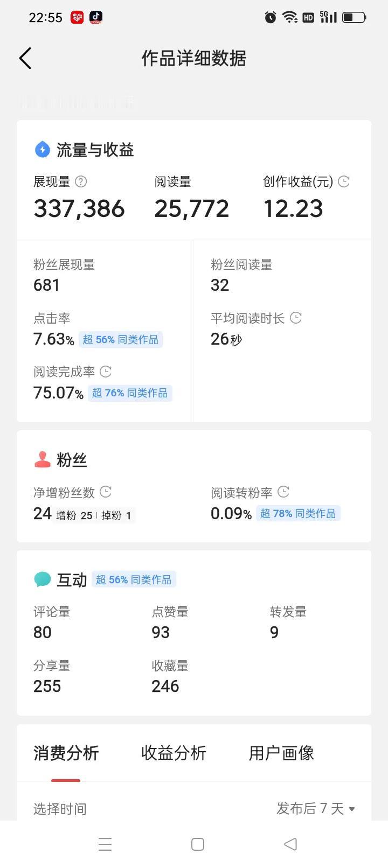Tap the 超 56% 同类作品 badge beside 点击率
Image resolution: width=388 pixels, height=868 pixels.
121,339
